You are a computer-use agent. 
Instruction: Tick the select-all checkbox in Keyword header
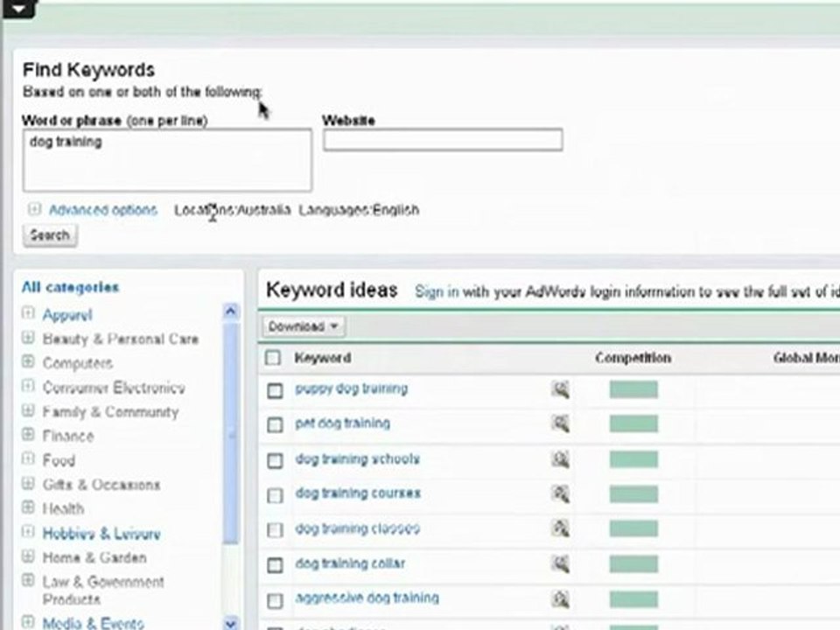pos(273,357)
